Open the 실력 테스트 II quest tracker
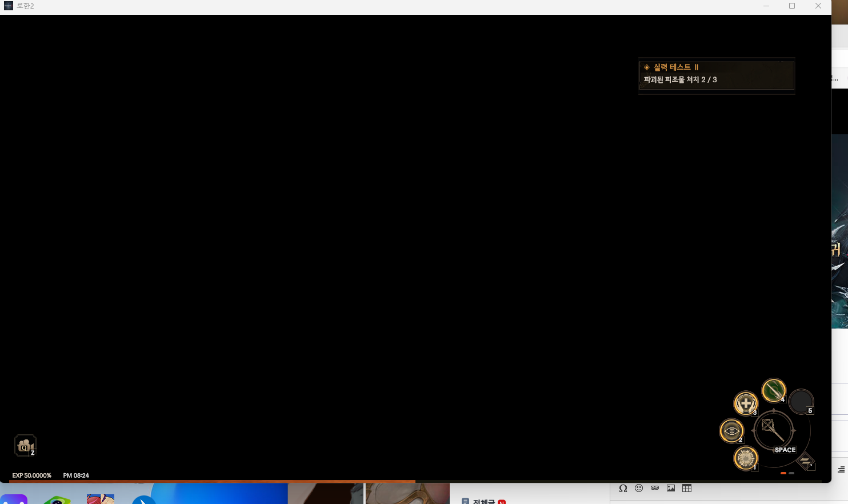The image size is (848, 504). pos(676,67)
